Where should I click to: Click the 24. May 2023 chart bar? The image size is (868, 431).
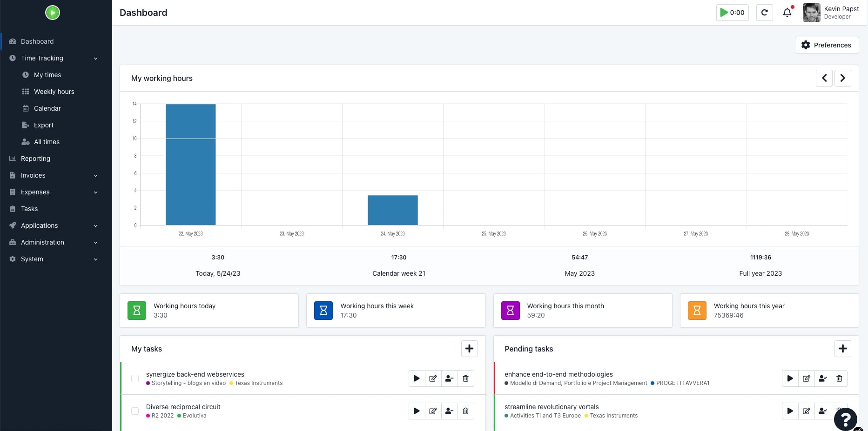coord(393,210)
